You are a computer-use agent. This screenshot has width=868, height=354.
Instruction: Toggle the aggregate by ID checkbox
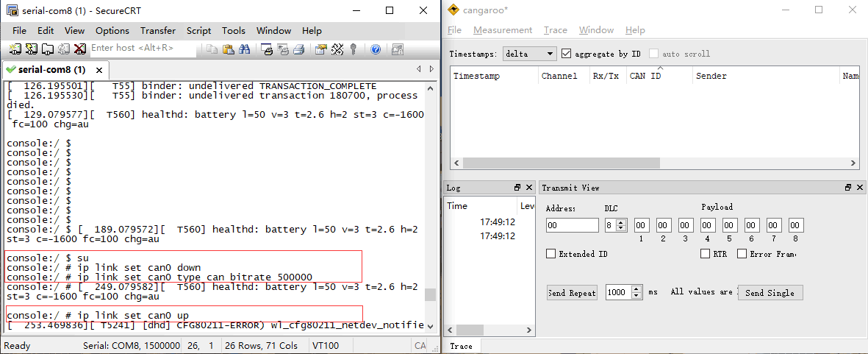(566, 54)
